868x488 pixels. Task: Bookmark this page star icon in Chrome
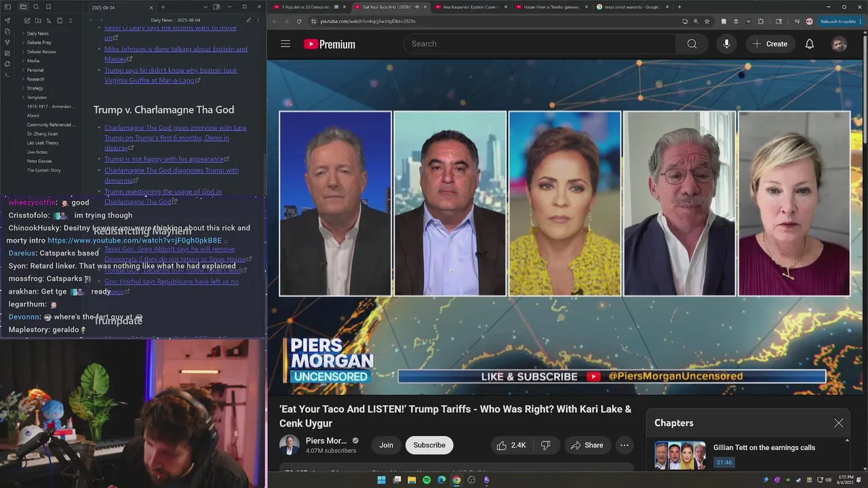(707, 21)
